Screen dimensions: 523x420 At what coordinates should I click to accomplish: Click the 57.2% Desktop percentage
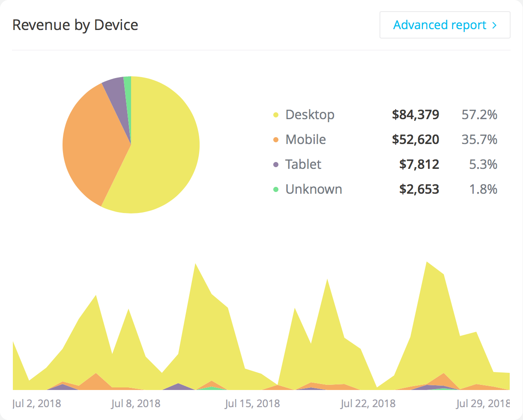[479, 115]
